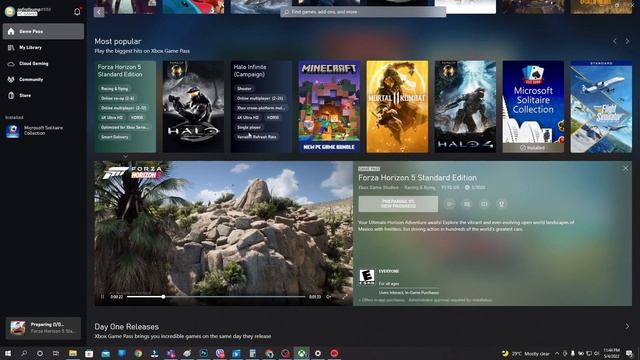Open the taskbar weather widget
Screen dimensions: 640x360
point(526,353)
